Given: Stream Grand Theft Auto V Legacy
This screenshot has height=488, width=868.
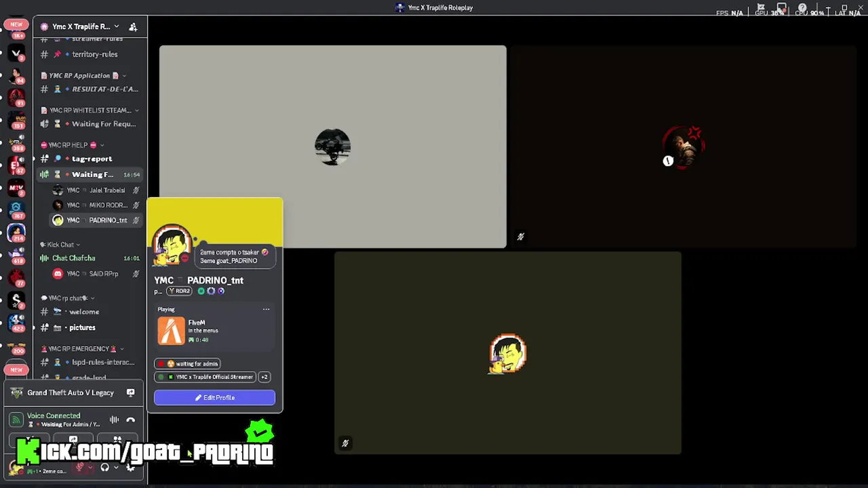Looking at the screenshot, I should (130, 392).
